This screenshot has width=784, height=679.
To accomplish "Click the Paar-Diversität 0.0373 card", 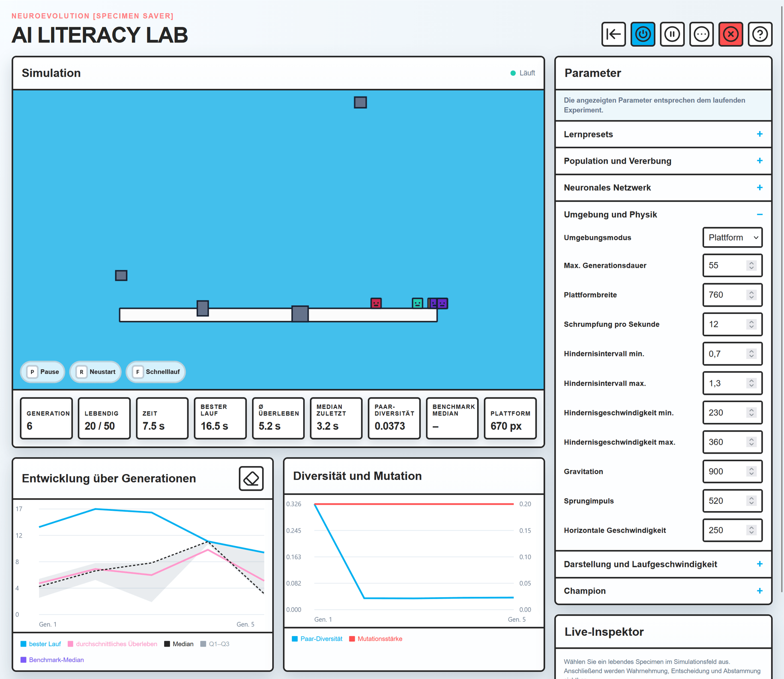I will pyautogui.click(x=394, y=418).
